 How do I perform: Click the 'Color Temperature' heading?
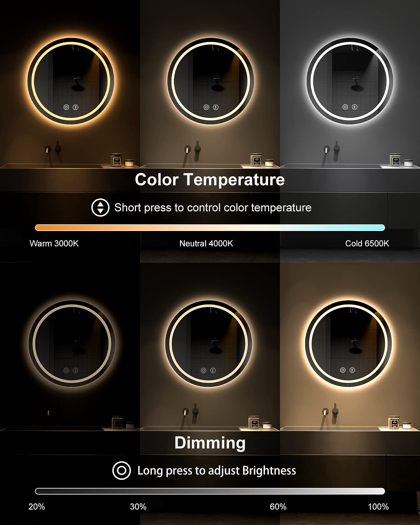click(x=210, y=180)
